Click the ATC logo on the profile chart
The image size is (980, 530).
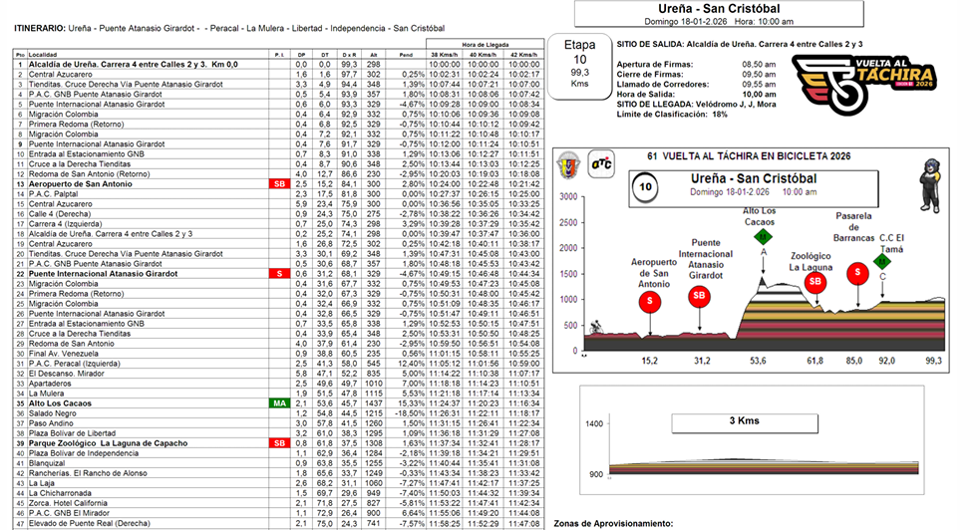click(602, 163)
